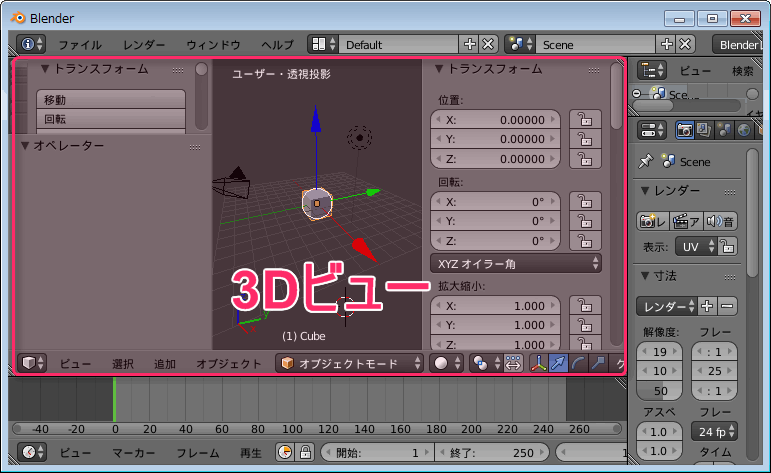The image size is (771, 473).
Task: Select the Render Layers tab icon
Action: coord(704,130)
